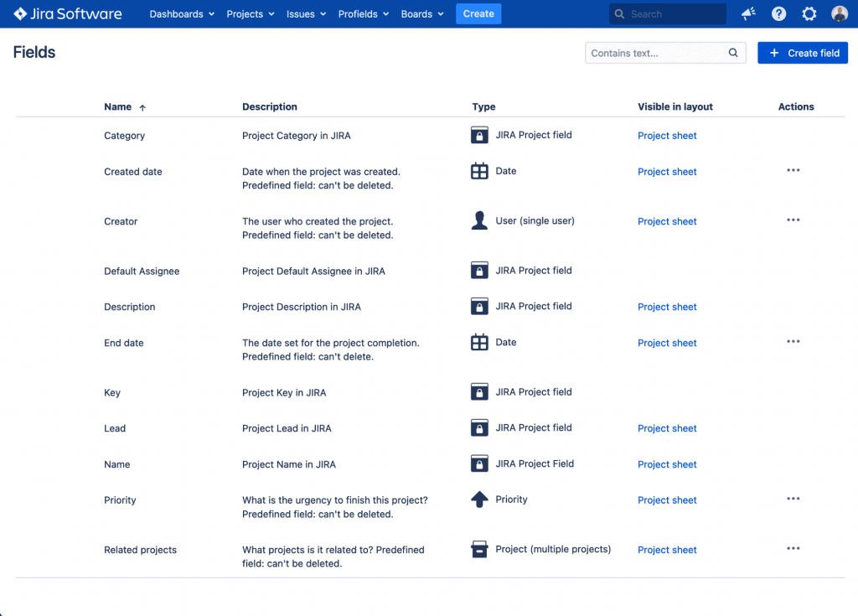The image size is (858, 616).
Task: Click the Jira Software logo
Action: click(x=68, y=14)
